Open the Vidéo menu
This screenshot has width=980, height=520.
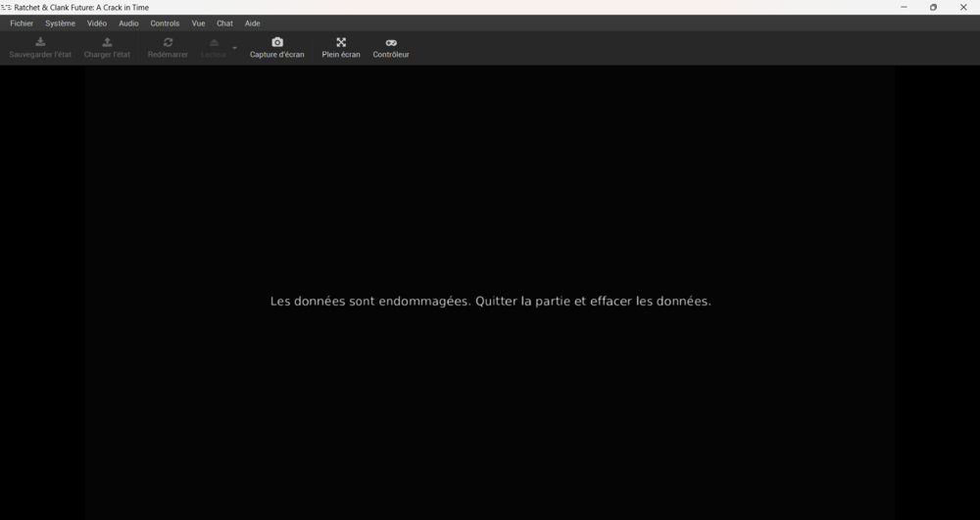pyautogui.click(x=97, y=23)
